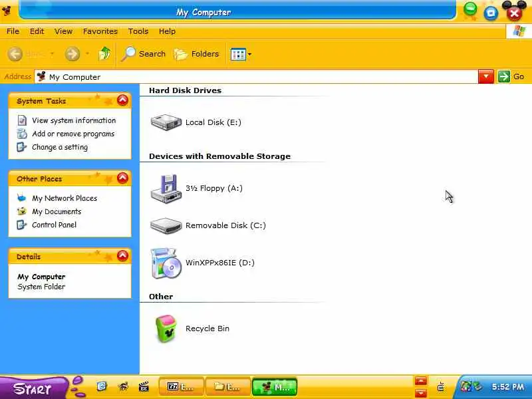Open the Favorites menu
This screenshot has height=399, width=532.
click(x=100, y=31)
